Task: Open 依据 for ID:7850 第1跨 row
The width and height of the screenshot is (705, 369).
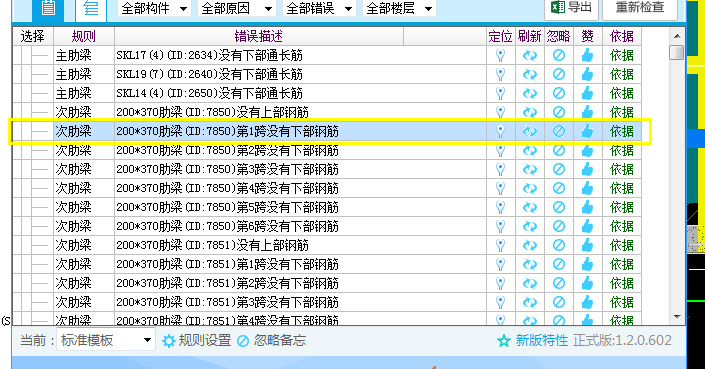Action: (x=622, y=131)
